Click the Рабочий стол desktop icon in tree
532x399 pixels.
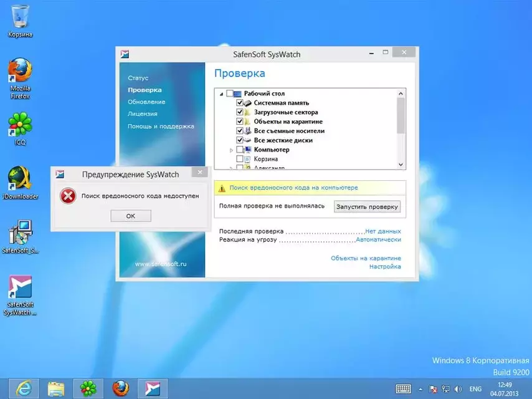click(237, 94)
